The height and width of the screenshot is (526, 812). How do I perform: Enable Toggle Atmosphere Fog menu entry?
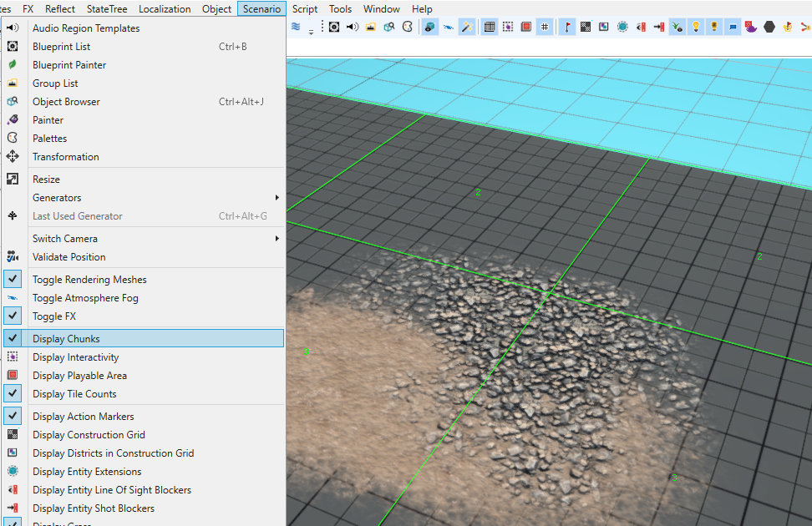pyautogui.click(x=144, y=298)
